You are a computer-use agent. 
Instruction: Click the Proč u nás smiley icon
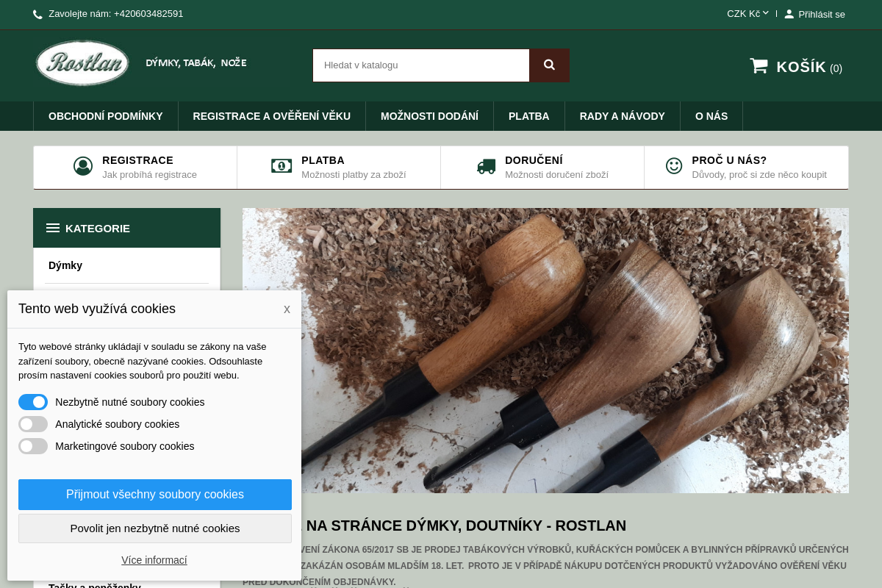674,166
